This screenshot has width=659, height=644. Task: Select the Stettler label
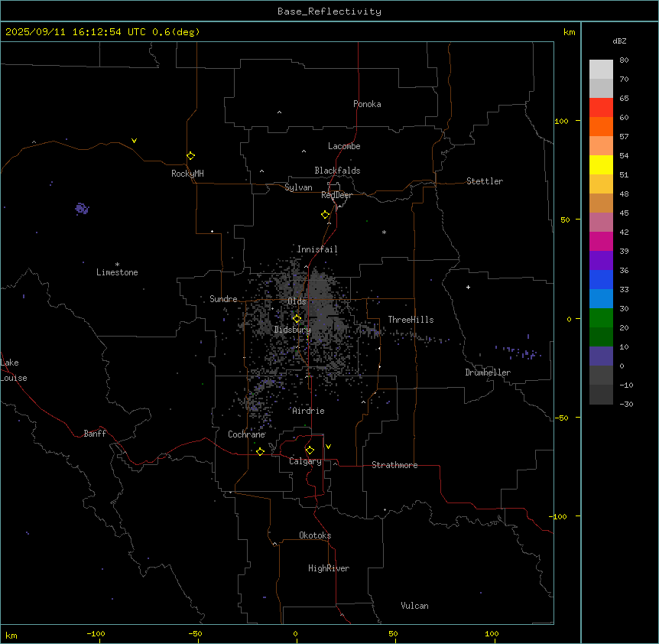pyautogui.click(x=484, y=181)
